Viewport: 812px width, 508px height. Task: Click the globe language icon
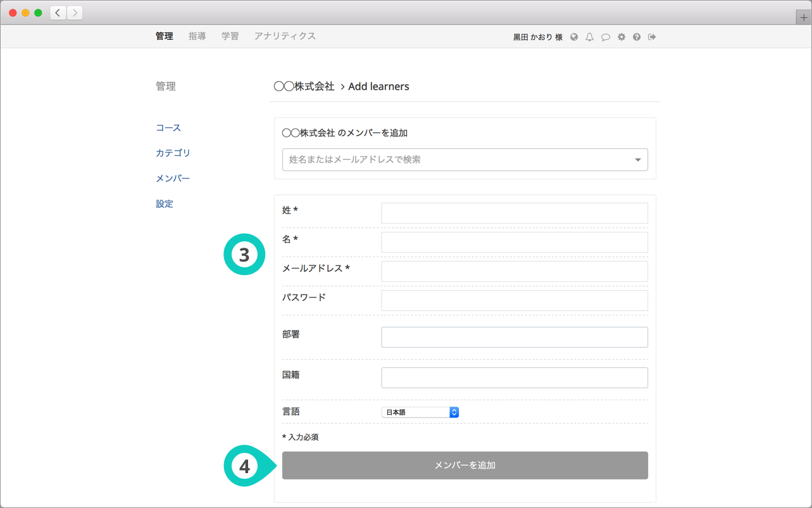(x=574, y=37)
